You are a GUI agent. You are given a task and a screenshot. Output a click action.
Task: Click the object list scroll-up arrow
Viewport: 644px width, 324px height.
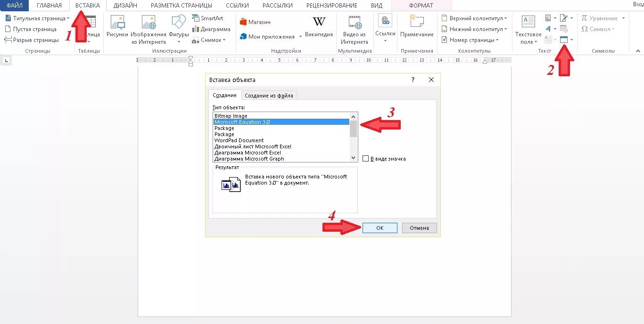pyautogui.click(x=354, y=116)
